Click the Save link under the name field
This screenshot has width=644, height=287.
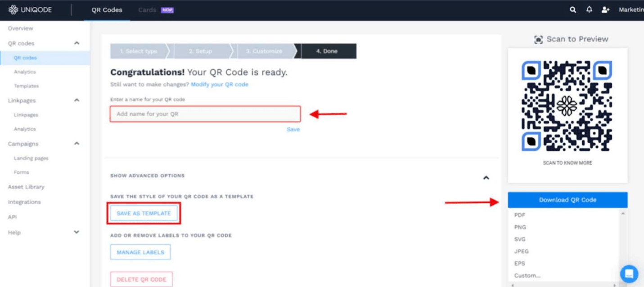(x=293, y=130)
